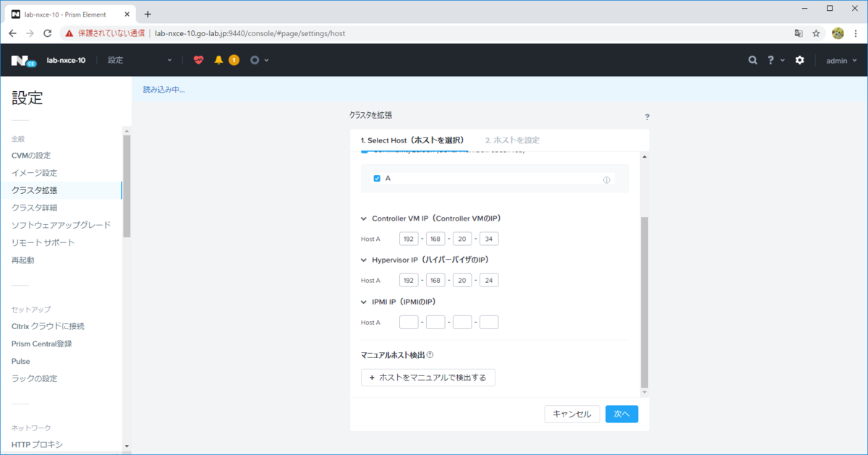This screenshot has height=455, width=868.
Task: Open the cluster health heart icon
Action: tap(199, 60)
